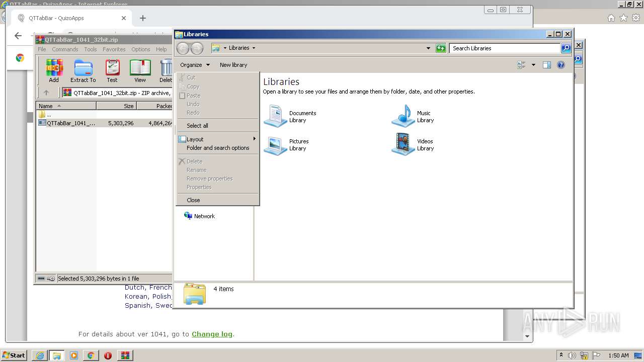
Task: Open the Opera taskbar icon
Action: [108, 355]
